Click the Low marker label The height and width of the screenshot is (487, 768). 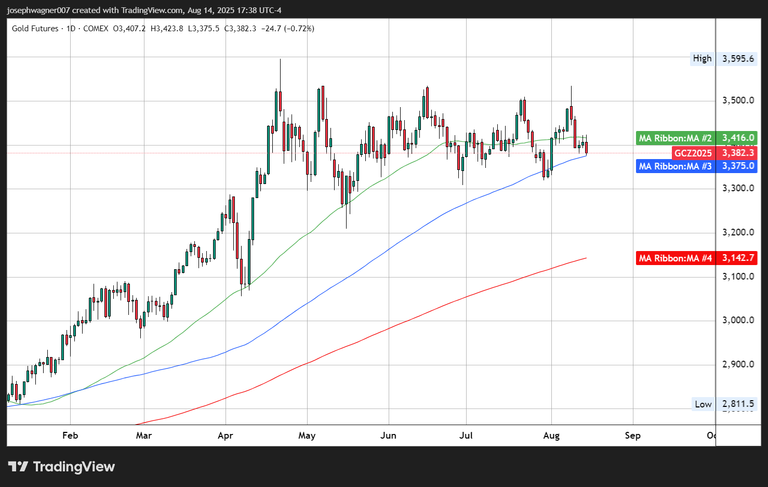coord(703,403)
